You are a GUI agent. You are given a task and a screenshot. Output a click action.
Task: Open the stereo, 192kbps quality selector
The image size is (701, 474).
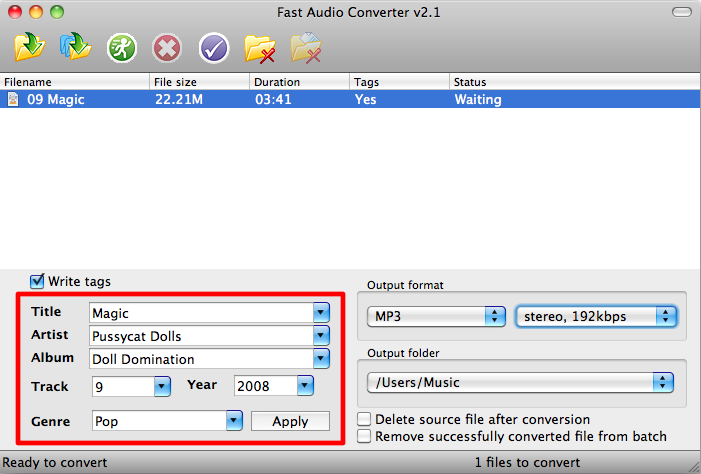click(596, 316)
